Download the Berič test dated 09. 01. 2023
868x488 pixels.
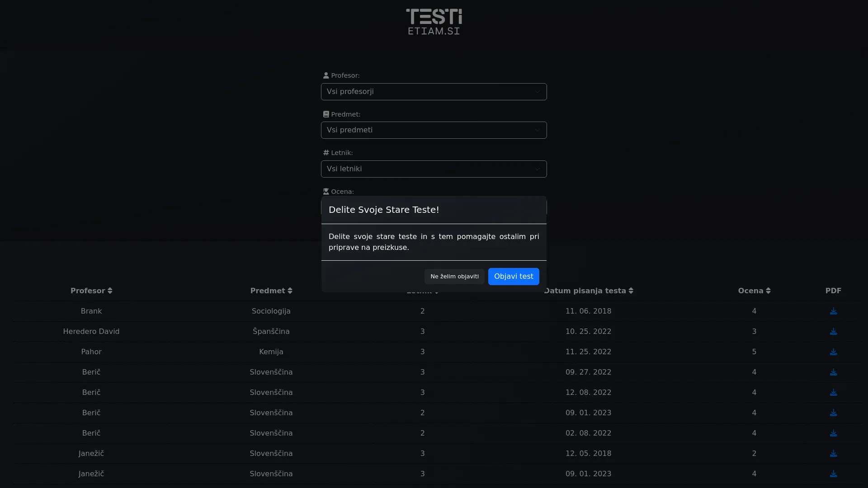[833, 413]
